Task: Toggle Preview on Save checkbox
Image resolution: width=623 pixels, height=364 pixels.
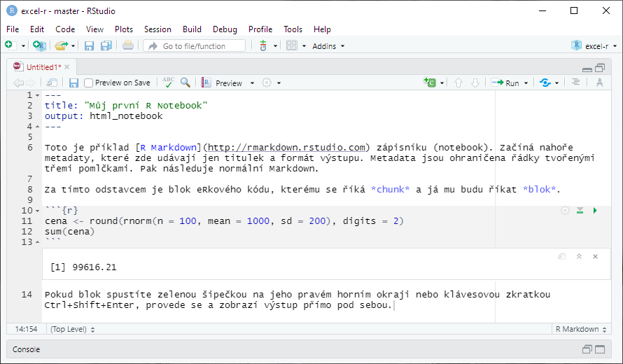Action: tap(89, 83)
